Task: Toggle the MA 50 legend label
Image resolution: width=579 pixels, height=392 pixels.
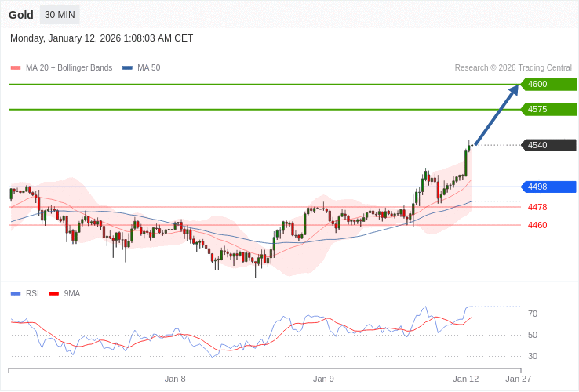Action: pyautogui.click(x=148, y=68)
